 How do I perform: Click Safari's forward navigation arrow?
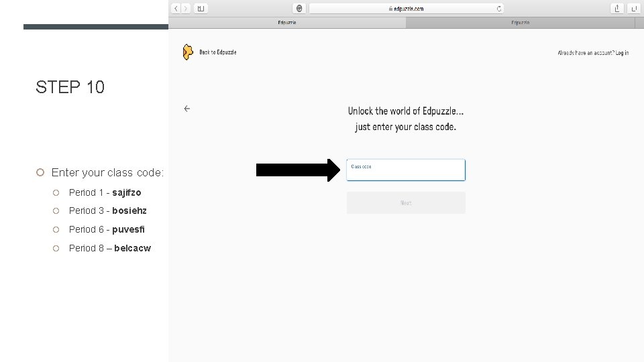186,8
